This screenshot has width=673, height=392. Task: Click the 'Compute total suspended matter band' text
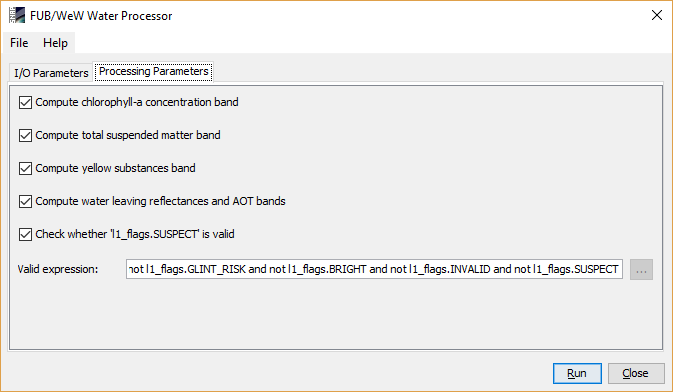[x=128, y=135]
